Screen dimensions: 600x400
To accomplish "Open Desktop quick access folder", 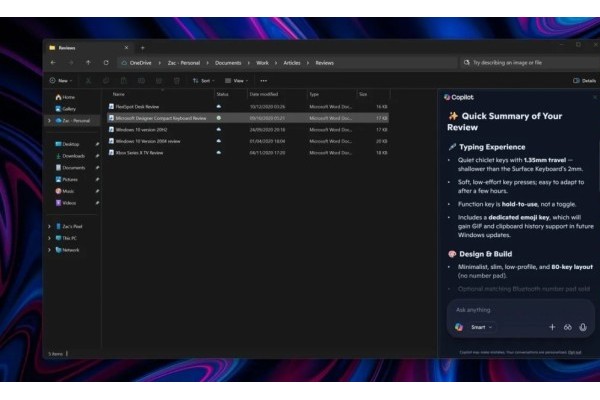I will pyautogui.click(x=67, y=144).
